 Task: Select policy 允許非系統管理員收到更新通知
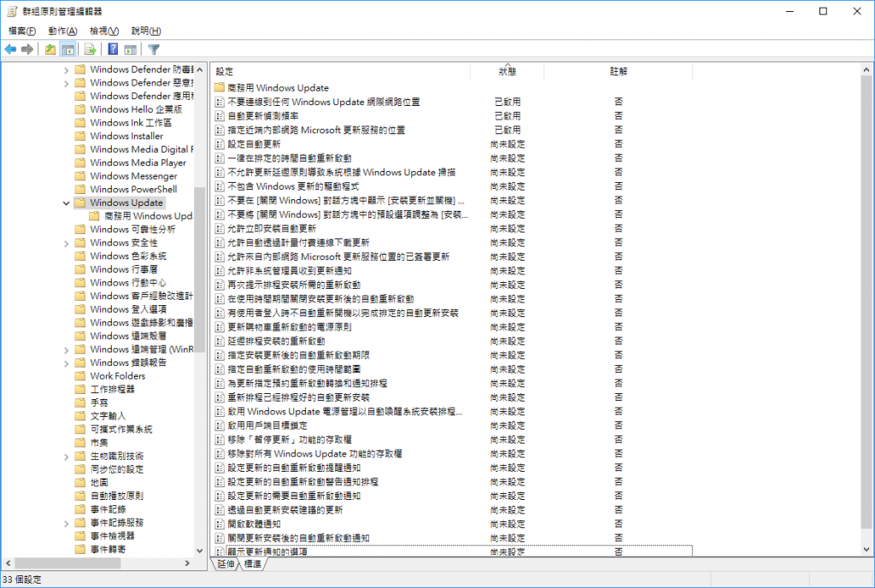290,271
